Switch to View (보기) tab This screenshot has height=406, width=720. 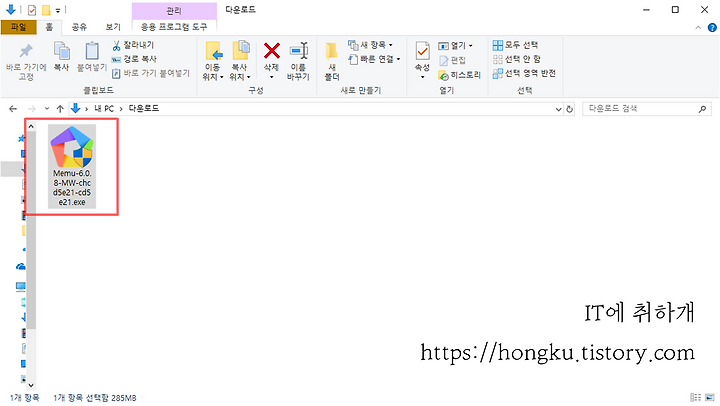[112, 27]
